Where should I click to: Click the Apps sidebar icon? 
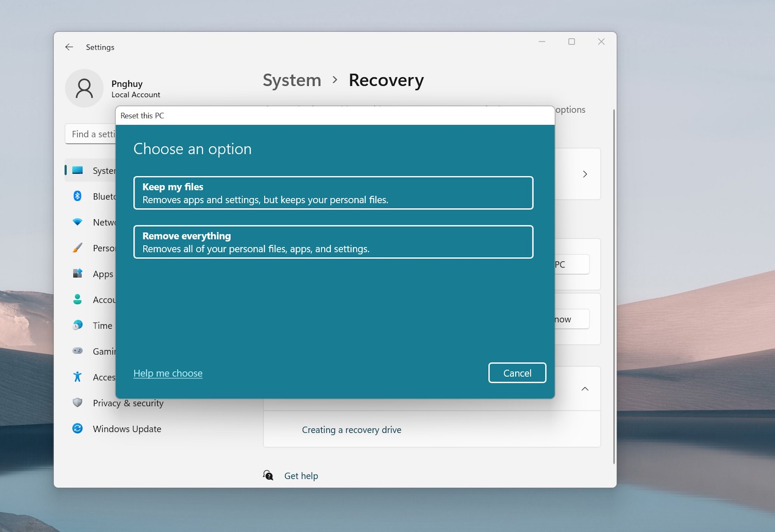click(77, 274)
